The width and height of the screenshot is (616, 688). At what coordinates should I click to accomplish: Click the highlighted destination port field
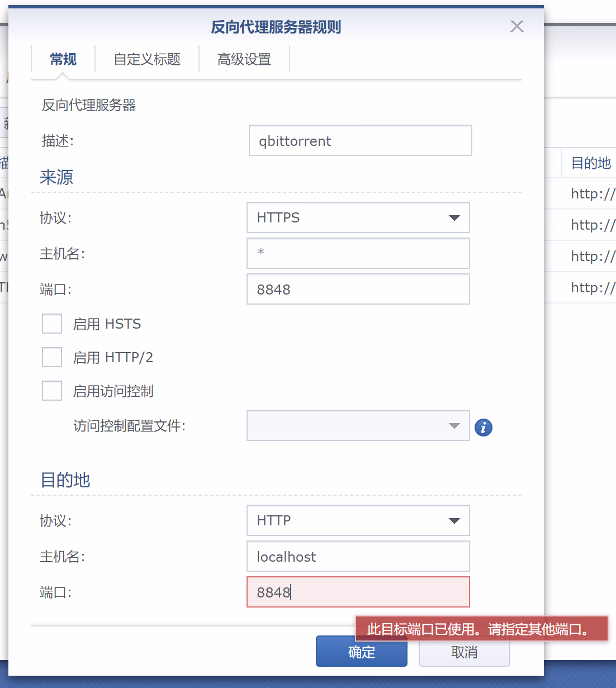tap(358, 592)
